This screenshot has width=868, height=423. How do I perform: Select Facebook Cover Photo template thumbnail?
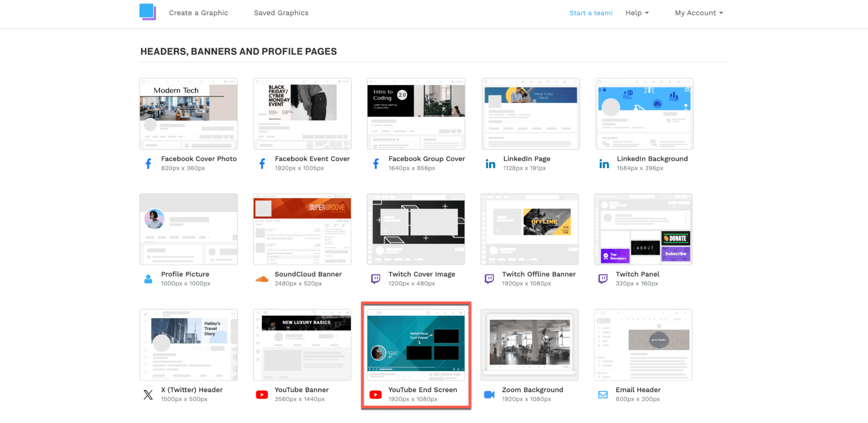coord(188,114)
